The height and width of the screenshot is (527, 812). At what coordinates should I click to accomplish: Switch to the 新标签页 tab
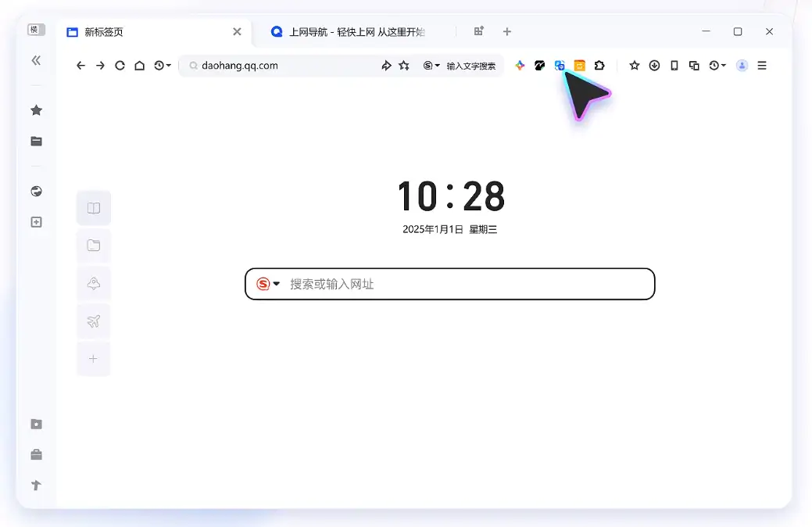point(154,31)
